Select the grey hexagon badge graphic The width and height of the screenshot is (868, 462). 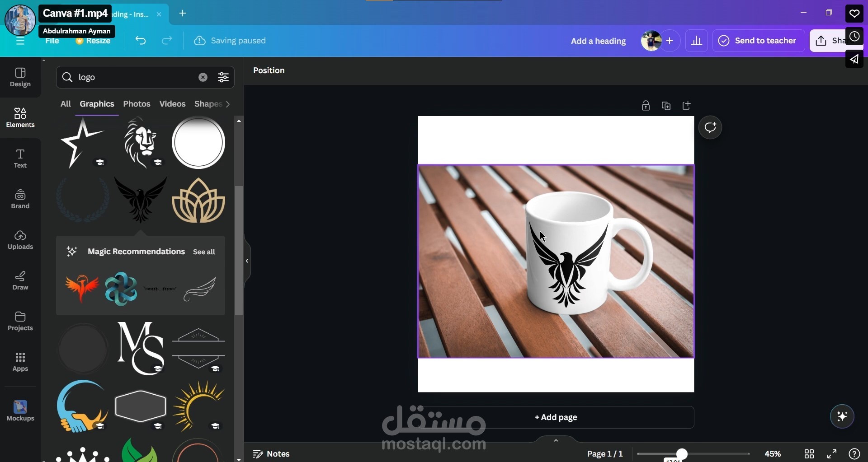(x=141, y=406)
